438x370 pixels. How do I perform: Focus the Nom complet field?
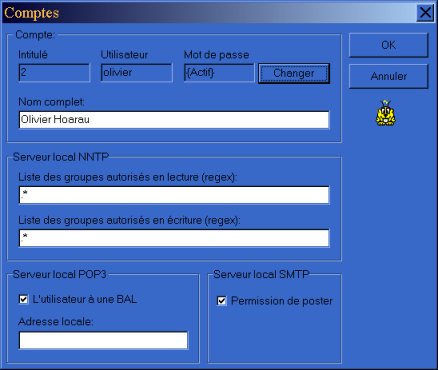tap(174, 120)
